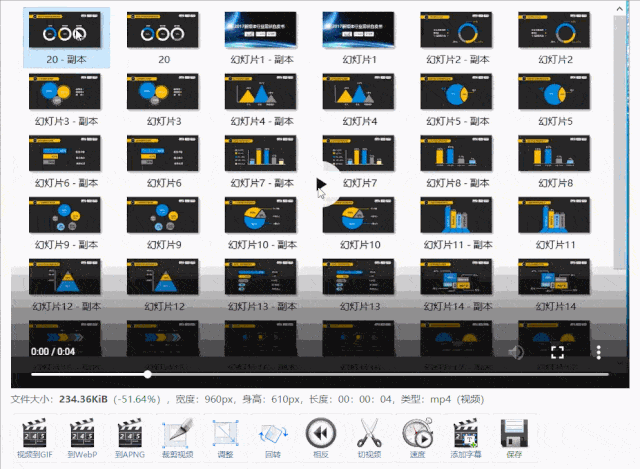Select the '幻灯片3' thumbnail
Viewport: 640px width, 469px height.
pos(163,95)
